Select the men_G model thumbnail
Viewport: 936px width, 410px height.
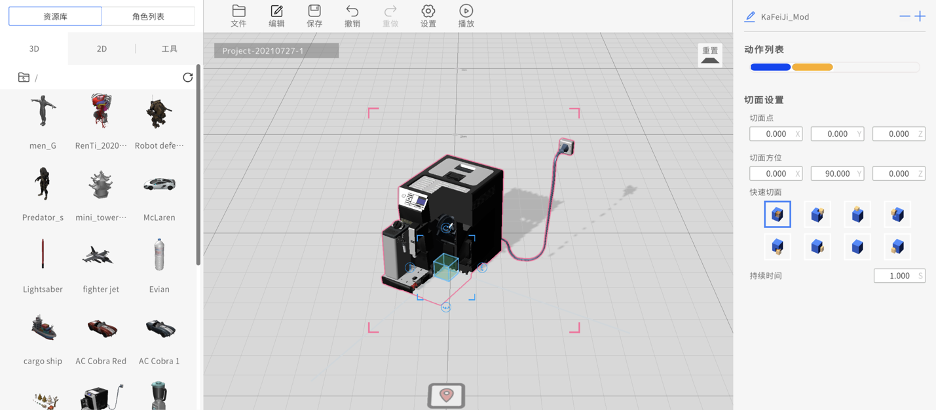(x=43, y=111)
